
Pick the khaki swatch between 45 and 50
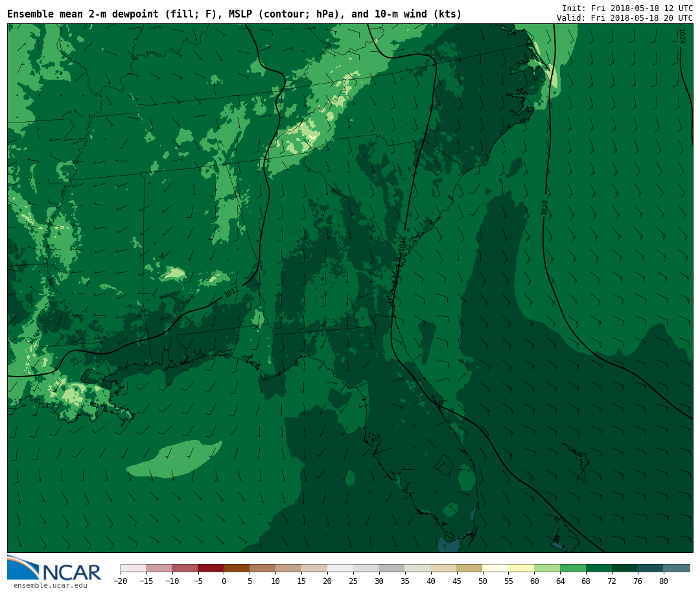470,568
